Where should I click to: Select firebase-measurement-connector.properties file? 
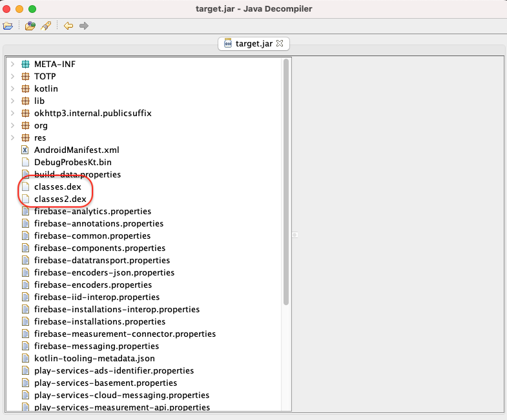tap(125, 334)
